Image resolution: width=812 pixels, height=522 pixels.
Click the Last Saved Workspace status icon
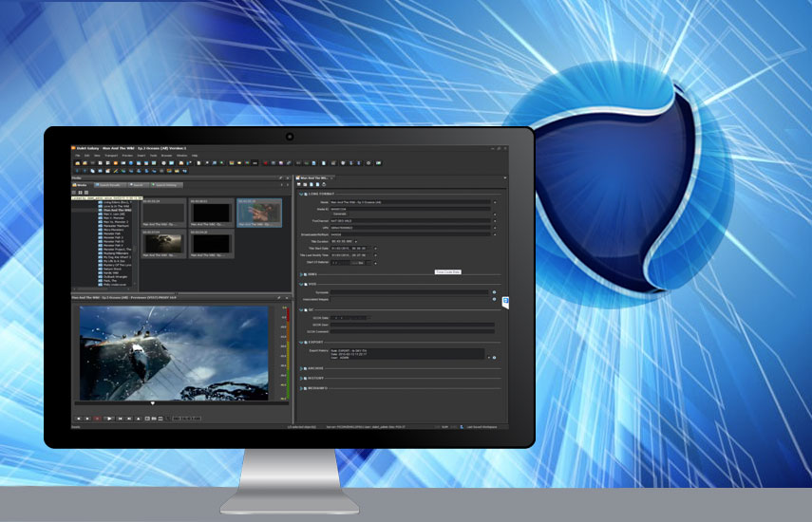(x=462, y=427)
